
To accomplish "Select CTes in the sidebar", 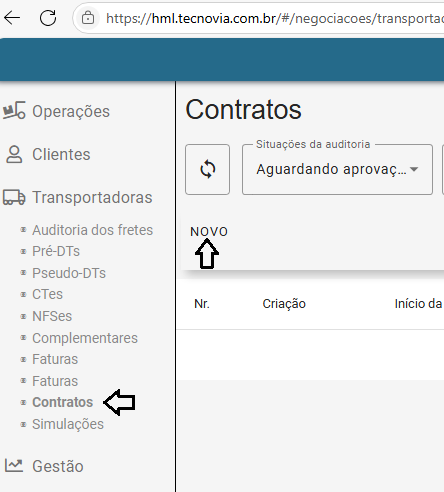I will click(x=47, y=294).
